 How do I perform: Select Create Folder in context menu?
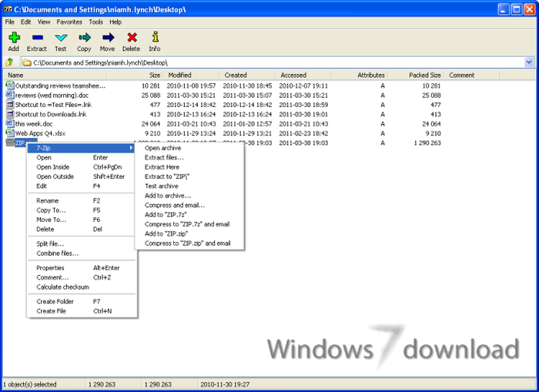(x=55, y=302)
